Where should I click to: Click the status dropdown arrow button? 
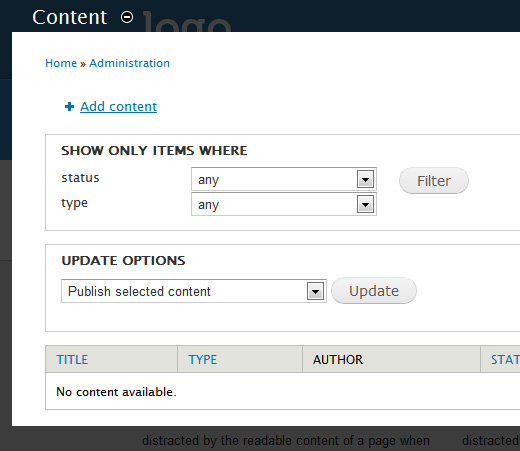[365, 179]
